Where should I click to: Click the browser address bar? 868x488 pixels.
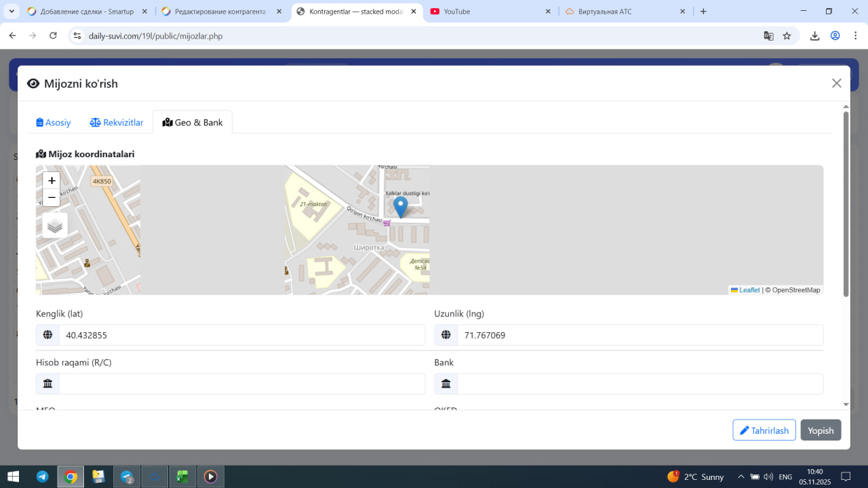420,36
